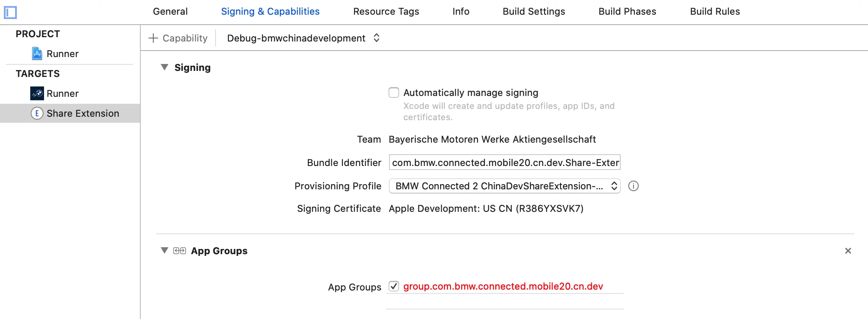The height and width of the screenshot is (319, 868).
Task: Click provisioning profile info icon
Action: tap(633, 186)
